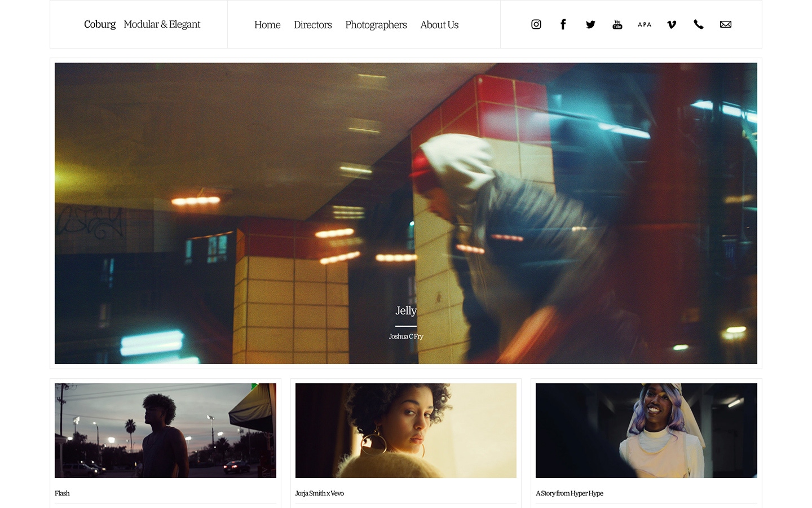Image resolution: width=812 pixels, height=508 pixels.
Task: Open the email envelope icon
Action: pos(725,24)
